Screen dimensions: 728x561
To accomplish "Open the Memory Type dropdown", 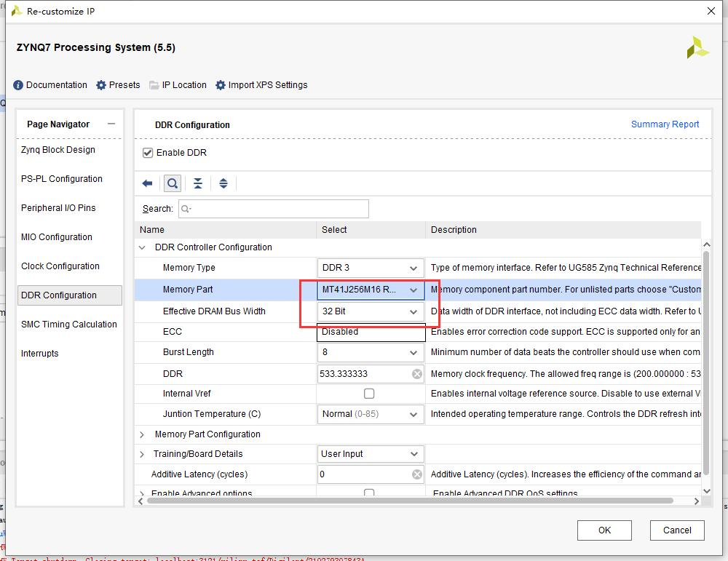I will click(371, 268).
